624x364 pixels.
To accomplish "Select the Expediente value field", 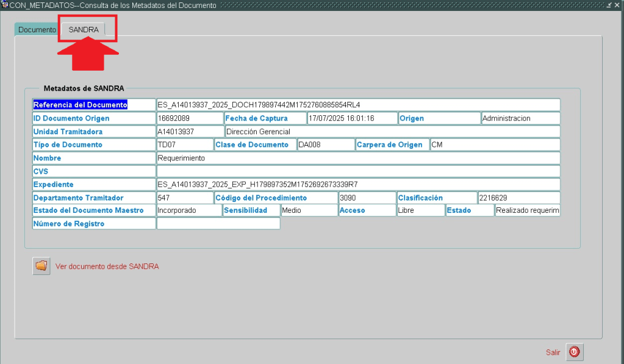I will tap(357, 185).
